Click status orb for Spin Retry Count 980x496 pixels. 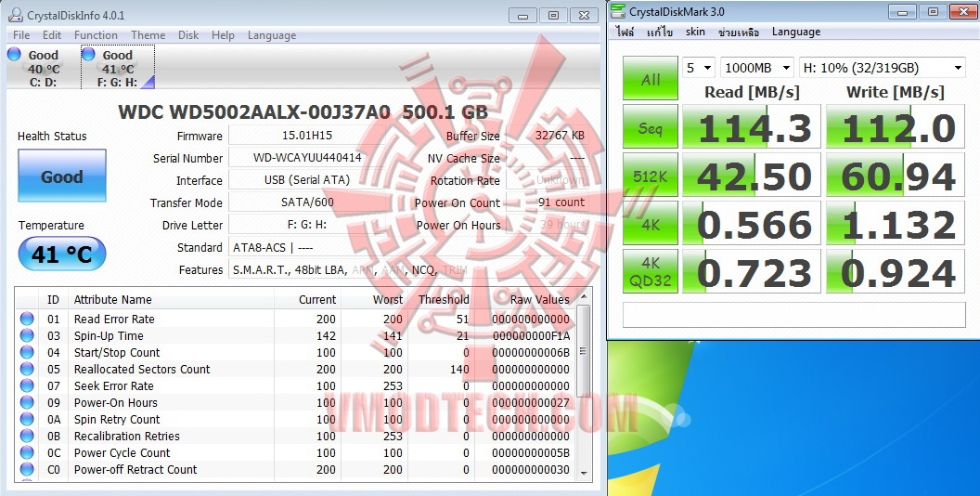[x=27, y=419]
